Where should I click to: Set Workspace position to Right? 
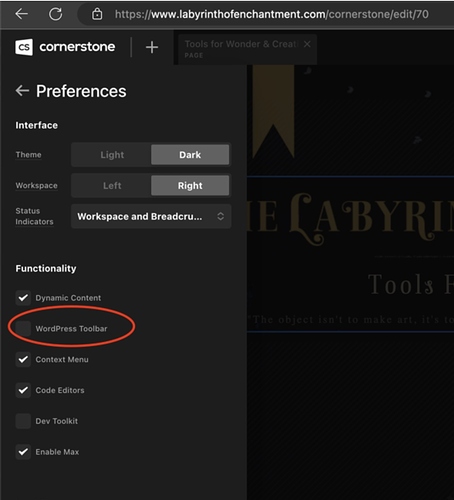click(x=190, y=185)
